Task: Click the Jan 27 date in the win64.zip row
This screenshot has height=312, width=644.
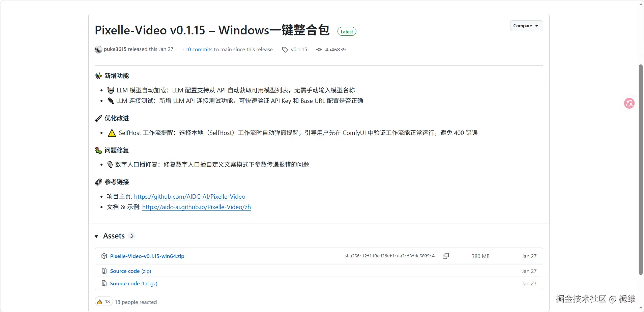Action: pyautogui.click(x=529, y=256)
